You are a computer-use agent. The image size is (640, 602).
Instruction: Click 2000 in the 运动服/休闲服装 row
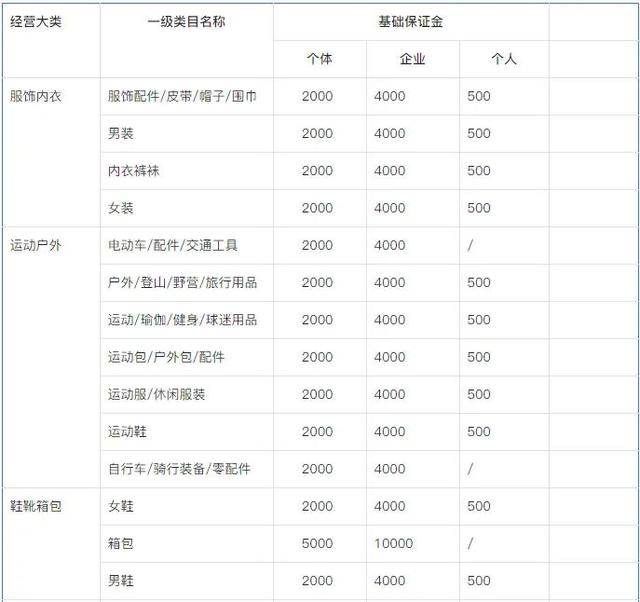[317, 394]
